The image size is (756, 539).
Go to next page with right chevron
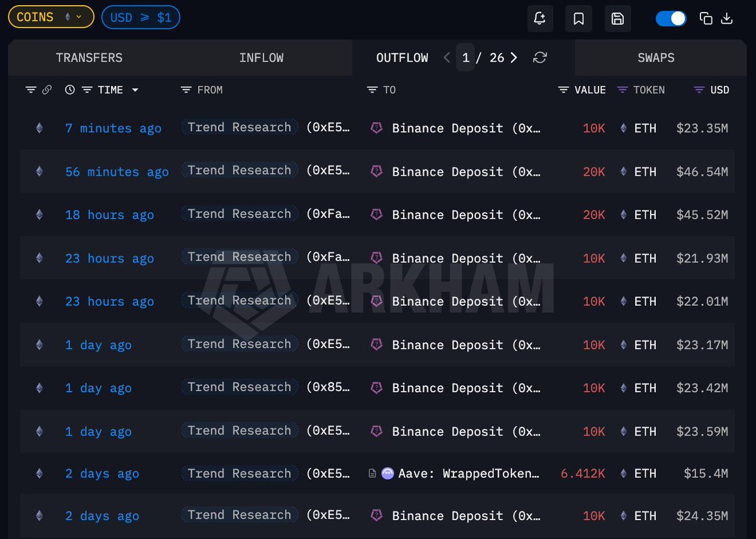514,58
